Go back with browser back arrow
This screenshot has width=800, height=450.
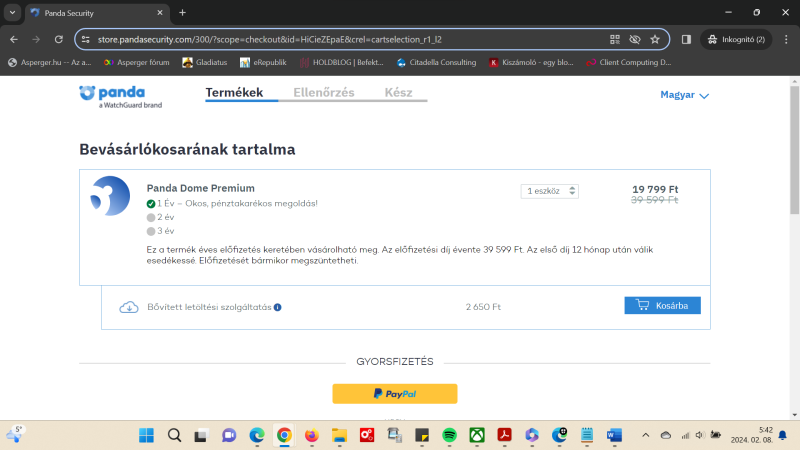[x=14, y=39]
